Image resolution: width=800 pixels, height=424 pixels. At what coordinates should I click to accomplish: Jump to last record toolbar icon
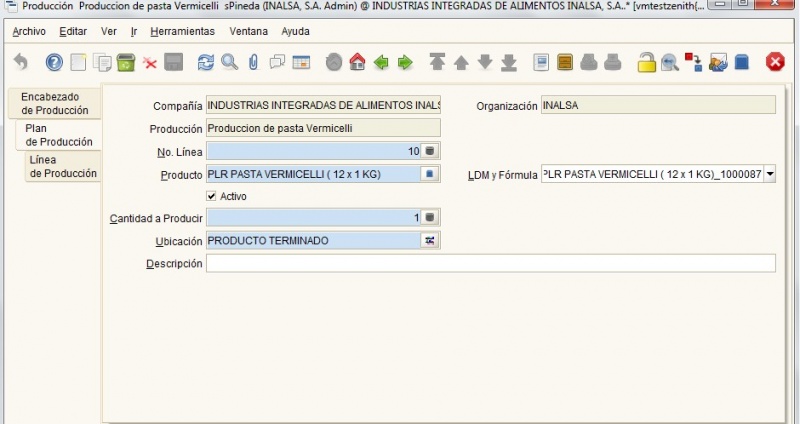pyautogui.click(x=509, y=63)
